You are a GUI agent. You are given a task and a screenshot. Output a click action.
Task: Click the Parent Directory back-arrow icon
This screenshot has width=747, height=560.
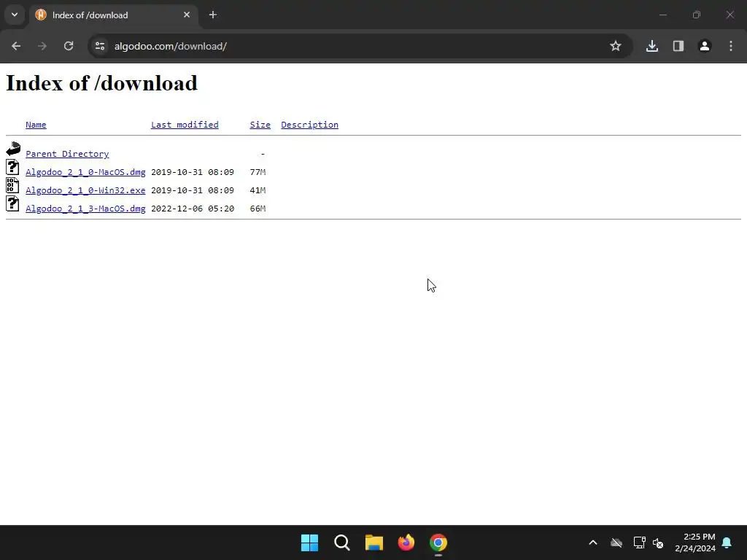point(13,149)
